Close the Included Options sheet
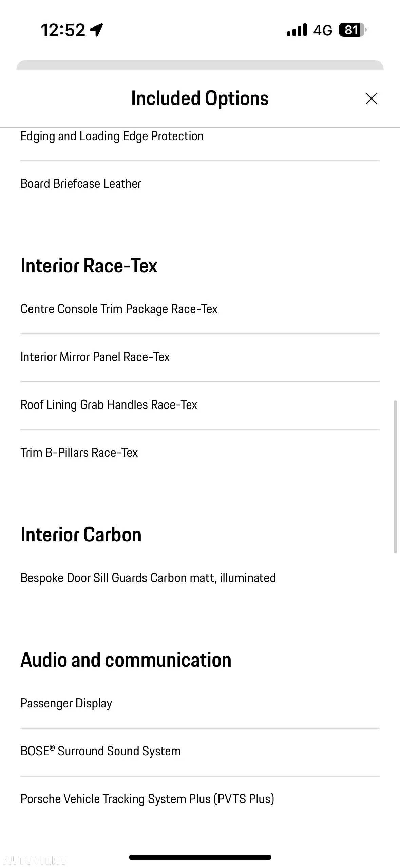Viewport: 400px width, 868px height. point(371,98)
